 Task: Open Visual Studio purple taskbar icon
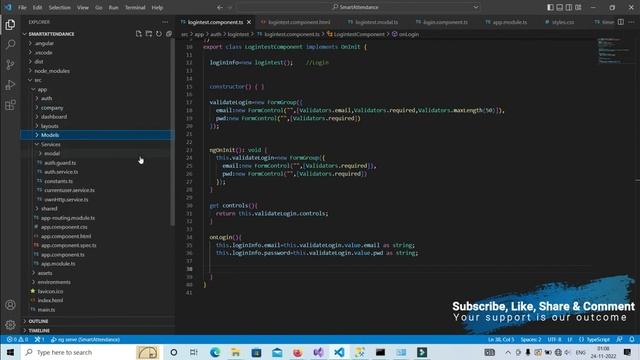coord(318,352)
